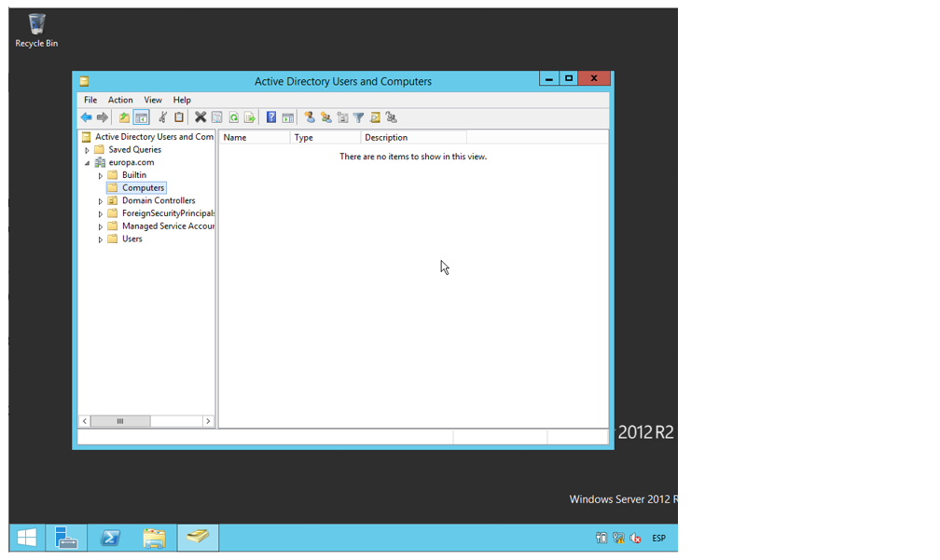Image resolution: width=940 pixels, height=560 pixels.
Task: Click the tree pane scrollbar right arrow
Action: pos(208,421)
